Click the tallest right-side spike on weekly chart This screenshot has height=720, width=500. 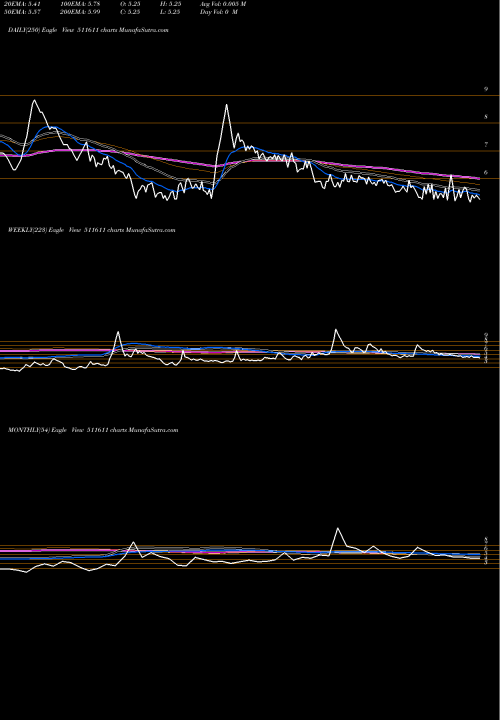click(x=336, y=330)
